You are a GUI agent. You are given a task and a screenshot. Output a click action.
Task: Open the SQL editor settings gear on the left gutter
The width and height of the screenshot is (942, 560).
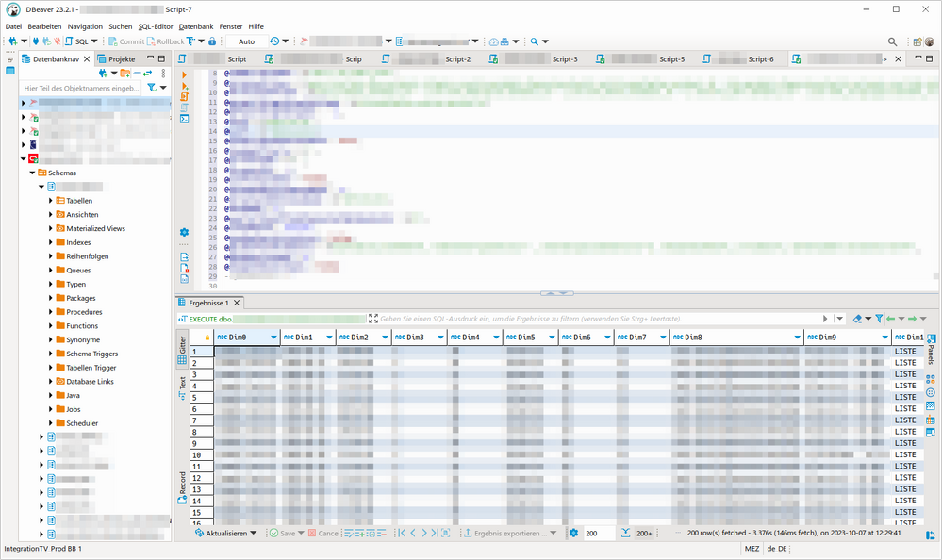[x=184, y=232]
